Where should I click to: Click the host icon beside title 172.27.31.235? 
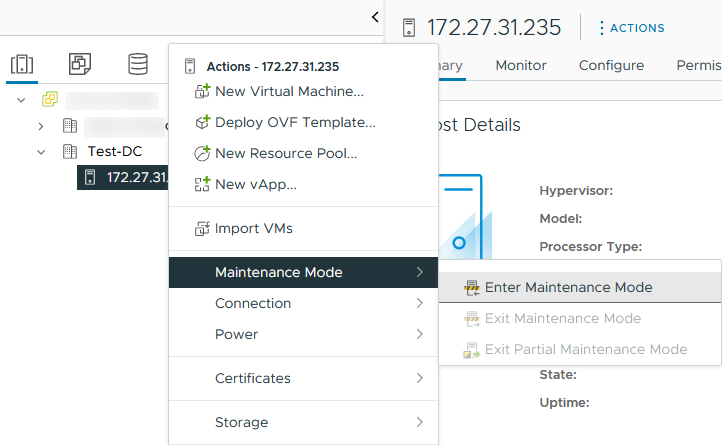coord(408,28)
